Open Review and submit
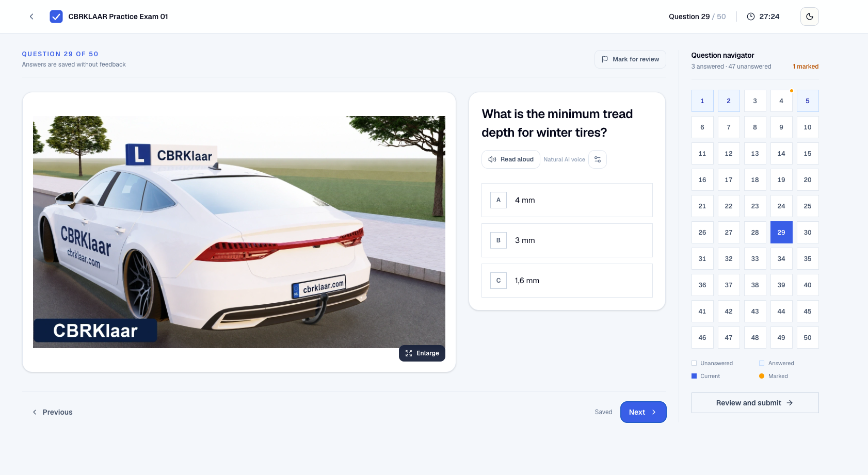868x475 pixels. point(755,403)
